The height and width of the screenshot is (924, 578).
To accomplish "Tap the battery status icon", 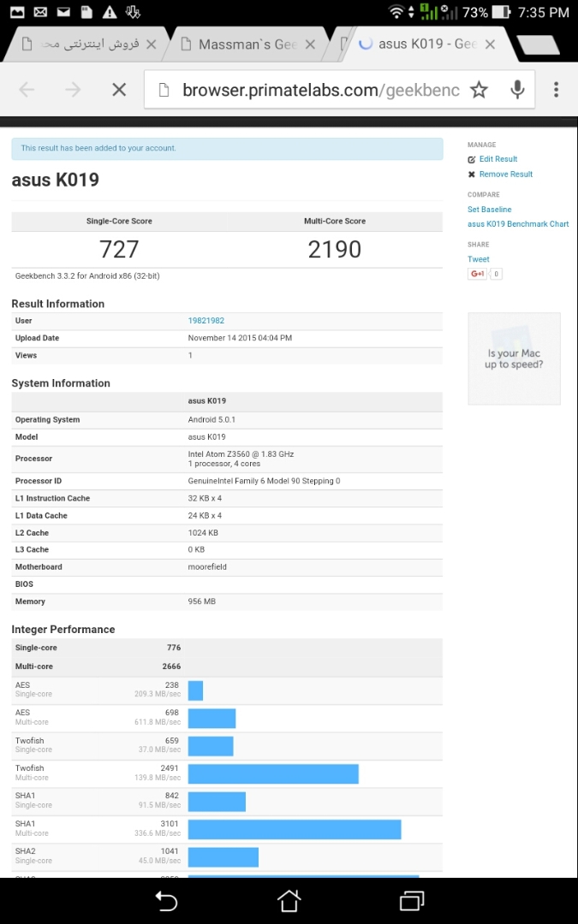I will coord(501,12).
